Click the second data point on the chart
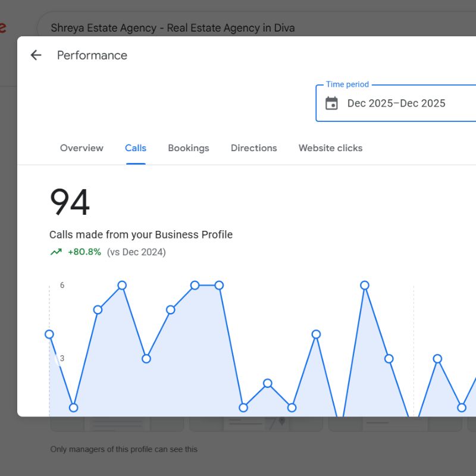This screenshot has width=476, height=476. (x=74, y=408)
